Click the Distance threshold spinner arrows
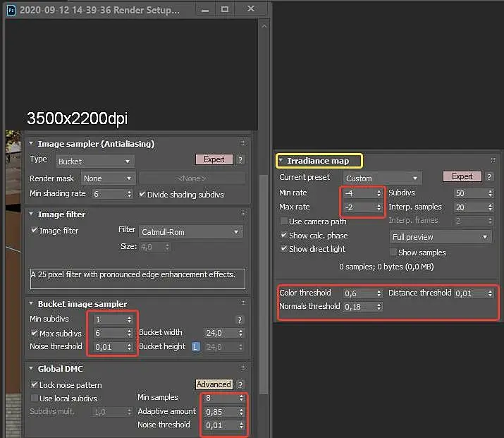Image resolution: width=504 pixels, height=438 pixels. pyautogui.click(x=490, y=293)
